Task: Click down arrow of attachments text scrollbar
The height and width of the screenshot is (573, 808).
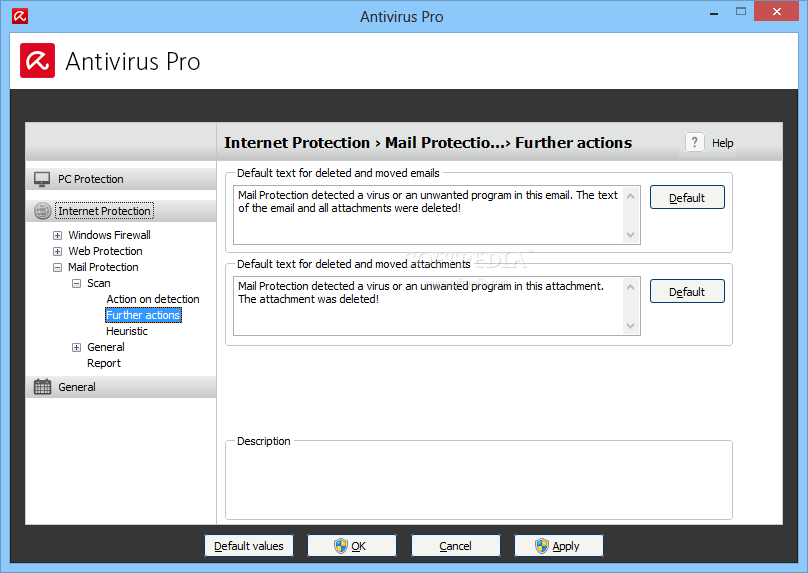Action: [x=630, y=326]
